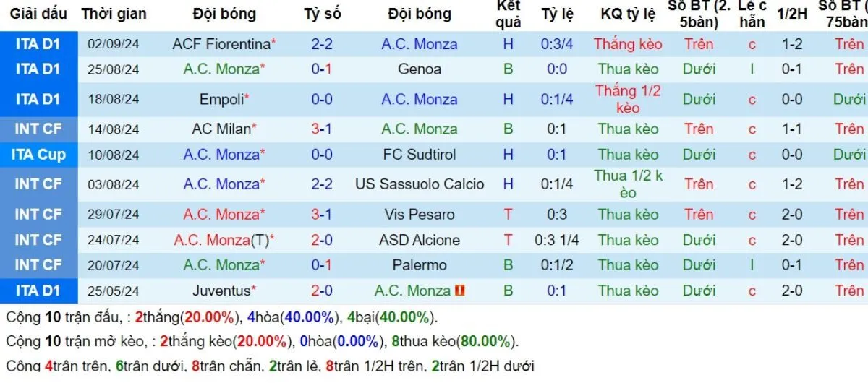The height and width of the screenshot is (383, 868).
Task: Open the 2-2 score of Fiorentina match
Action: (322, 44)
